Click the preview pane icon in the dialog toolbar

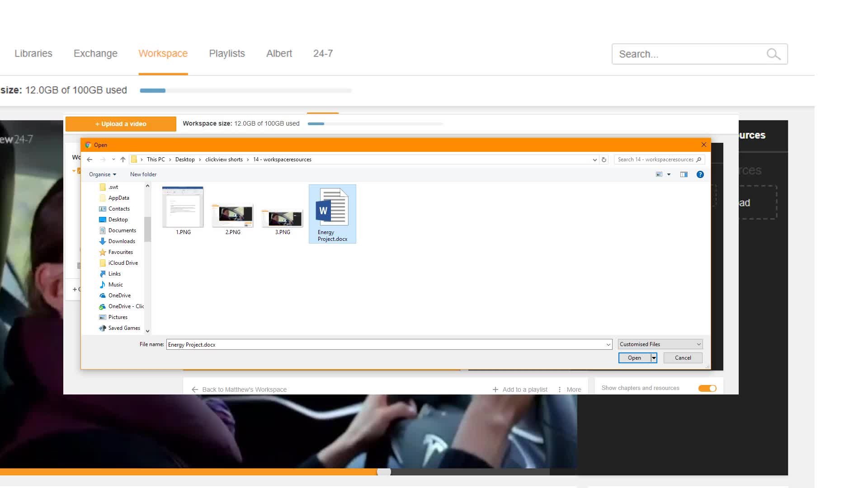tap(684, 174)
